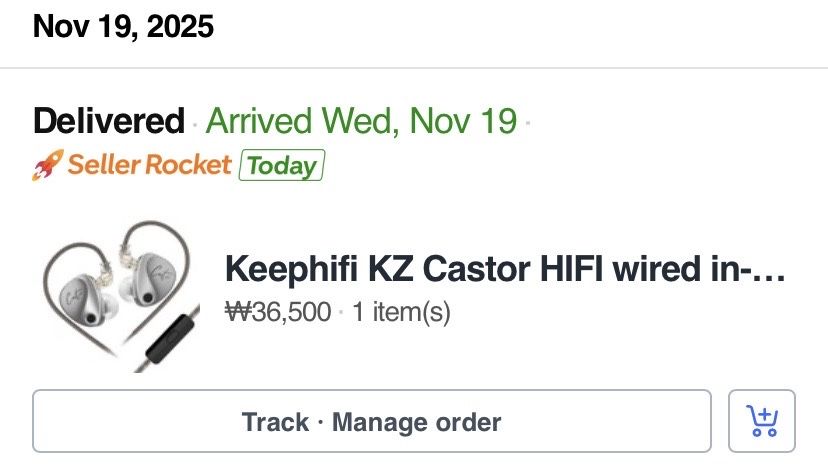Image resolution: width=828 pixels, height=467 pixels.
Task: Click the bold "Delivered" status text
Action: pos(109,121)
